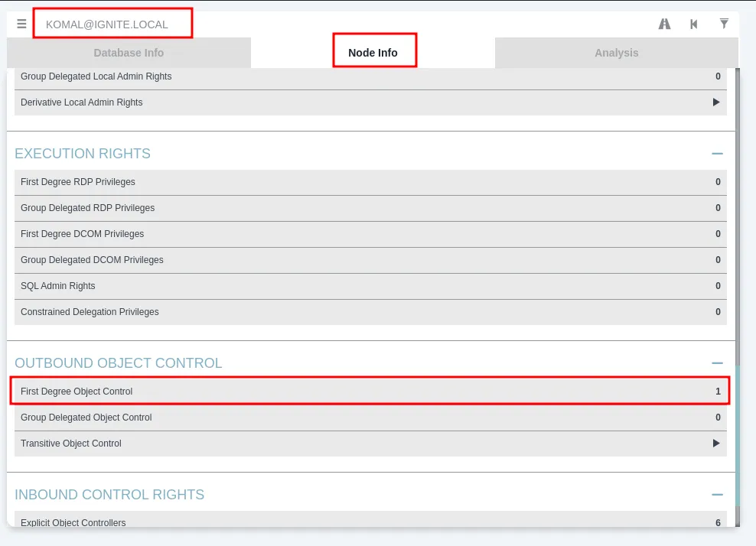This screenshot has width=756, height=546.
Task: Collapse the Outbound Object Control section
Action: (717, 362)
